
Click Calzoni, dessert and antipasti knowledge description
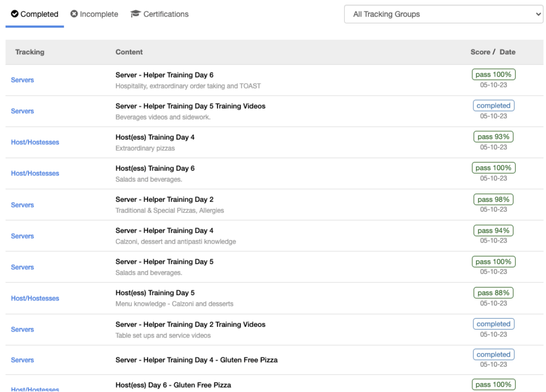pos(176,242)
